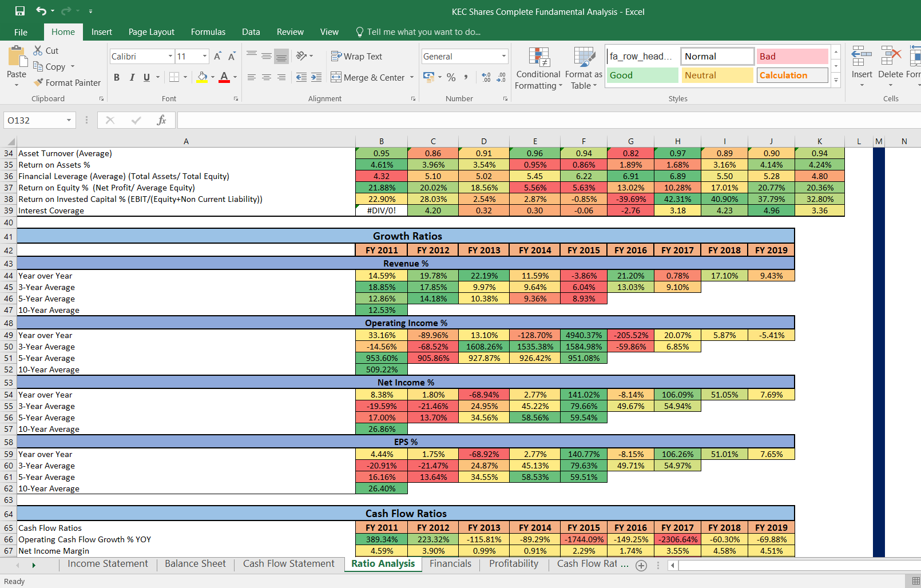Click the Middle Align icon
This screenshot has height=588, width=921.
coord(267,56)
